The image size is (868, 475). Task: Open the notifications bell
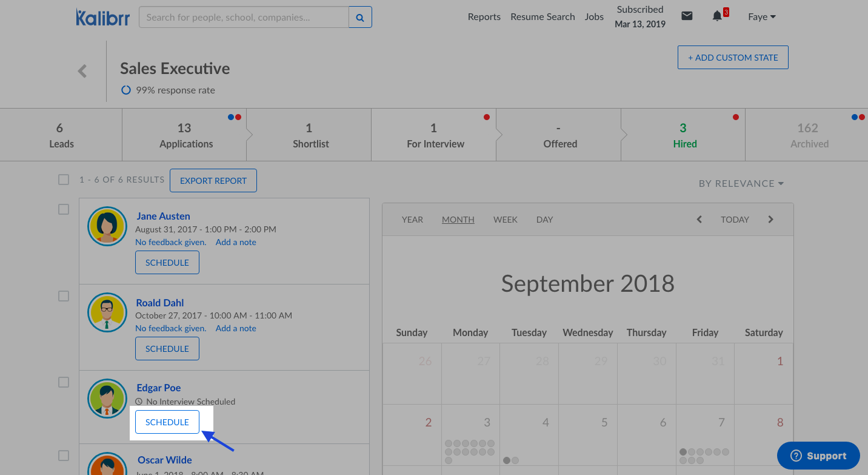click(x=717, y=16)
